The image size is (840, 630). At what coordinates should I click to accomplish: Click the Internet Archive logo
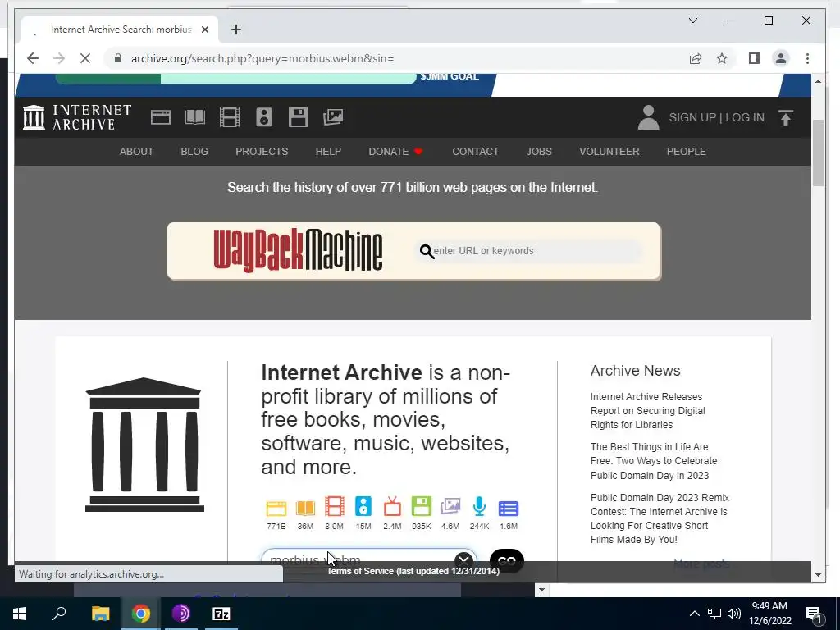tap(77, 117)
